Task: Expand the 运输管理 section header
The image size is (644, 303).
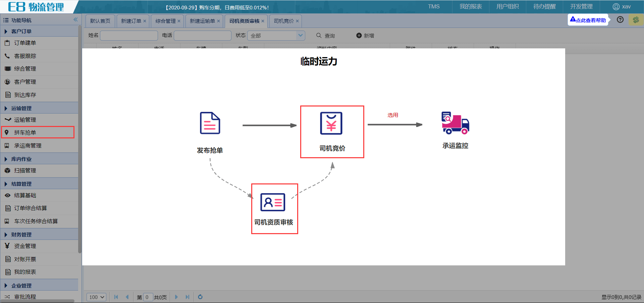Action: click(39, 108)
